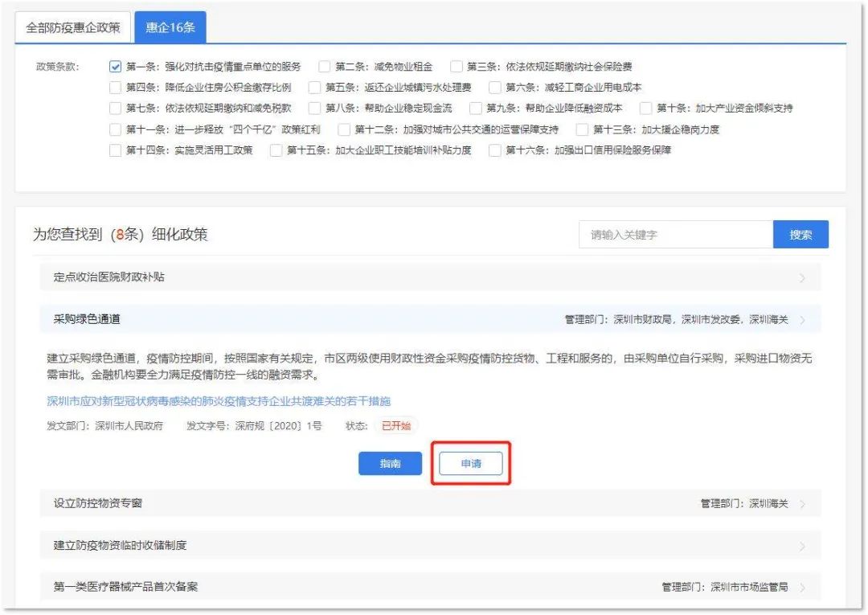The height and width of the screenshot is (615, 868).
Task: Tick the 第三条 延期缴纳社会保险费 checkbox
Action: (x=457, y=67)
